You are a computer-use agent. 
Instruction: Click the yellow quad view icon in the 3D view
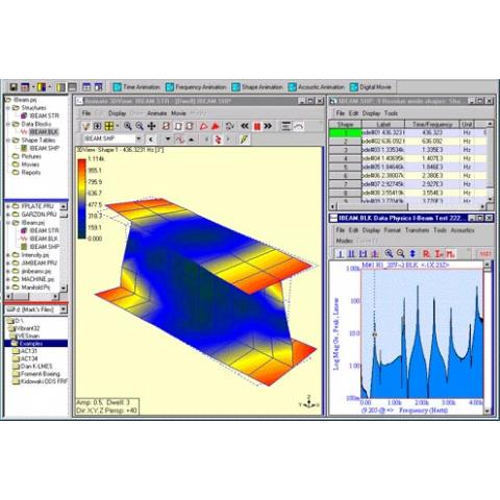(x=109, y=126)
